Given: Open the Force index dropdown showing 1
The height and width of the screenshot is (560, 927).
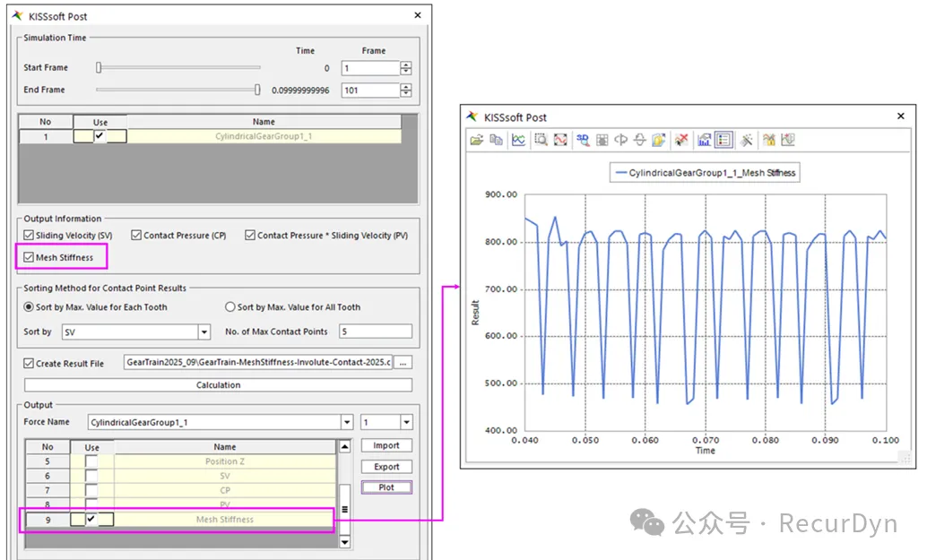Looking at the screenshot, I should click(406, 422).
